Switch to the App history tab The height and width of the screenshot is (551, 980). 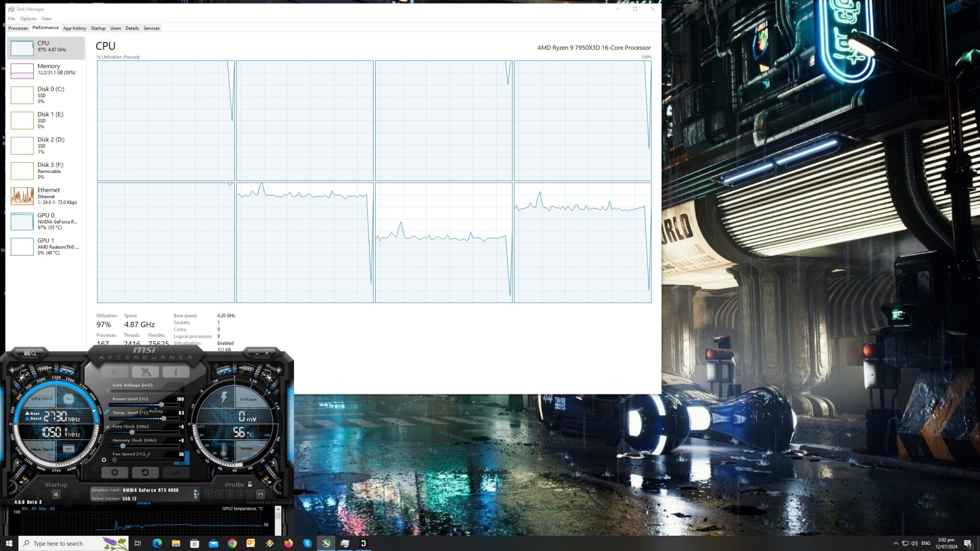75,28
